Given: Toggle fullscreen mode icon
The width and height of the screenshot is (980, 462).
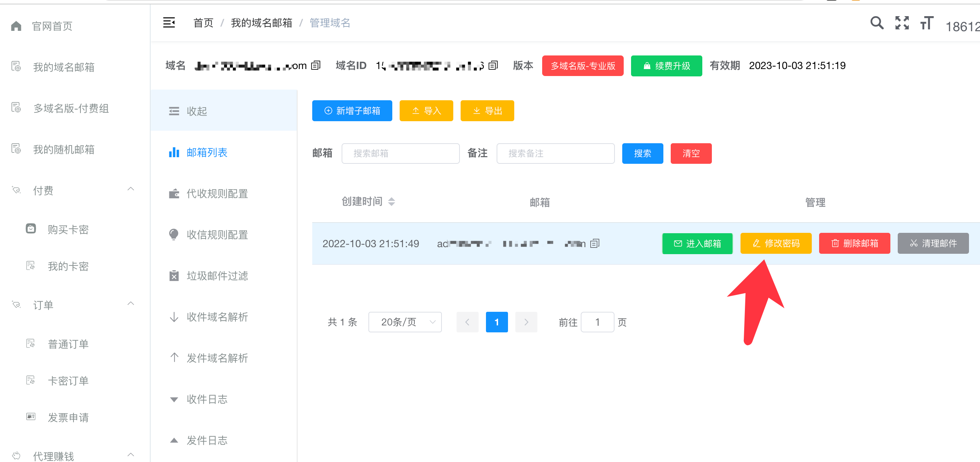Looking at the screenshot, I should point(902,23).
